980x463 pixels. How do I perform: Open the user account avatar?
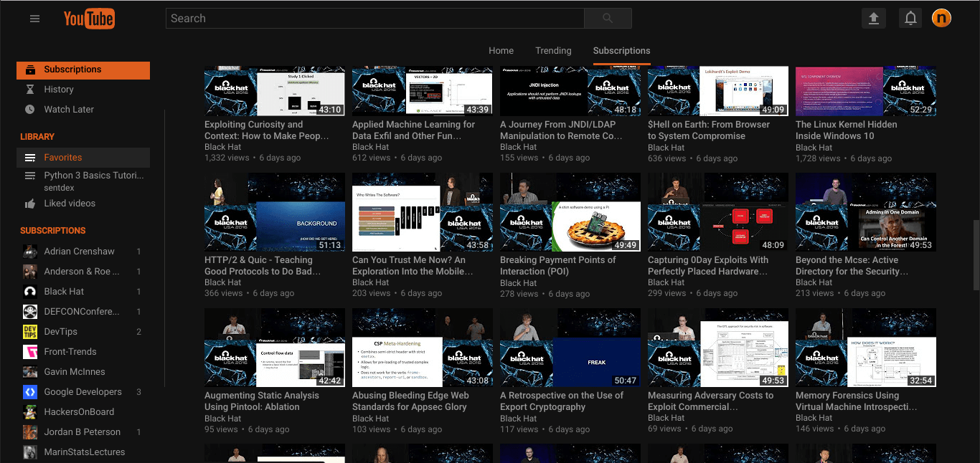click(941, 19)
